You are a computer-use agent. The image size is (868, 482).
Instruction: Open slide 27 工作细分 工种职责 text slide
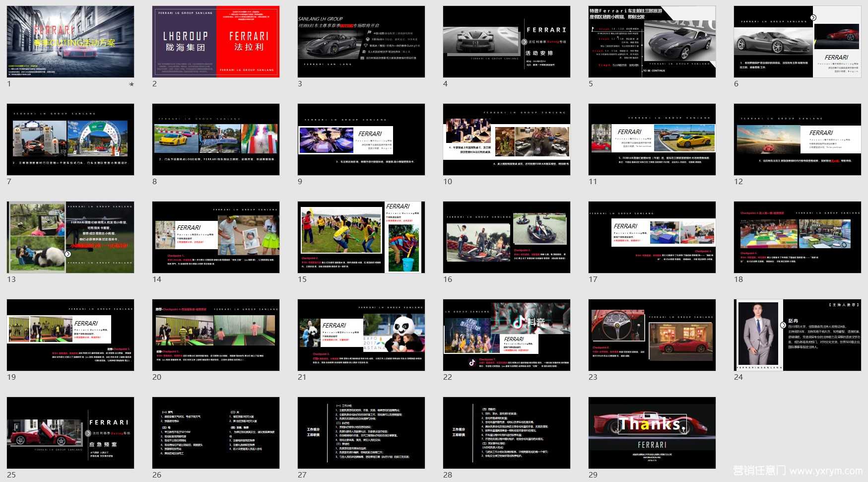(x=361, y=433)
